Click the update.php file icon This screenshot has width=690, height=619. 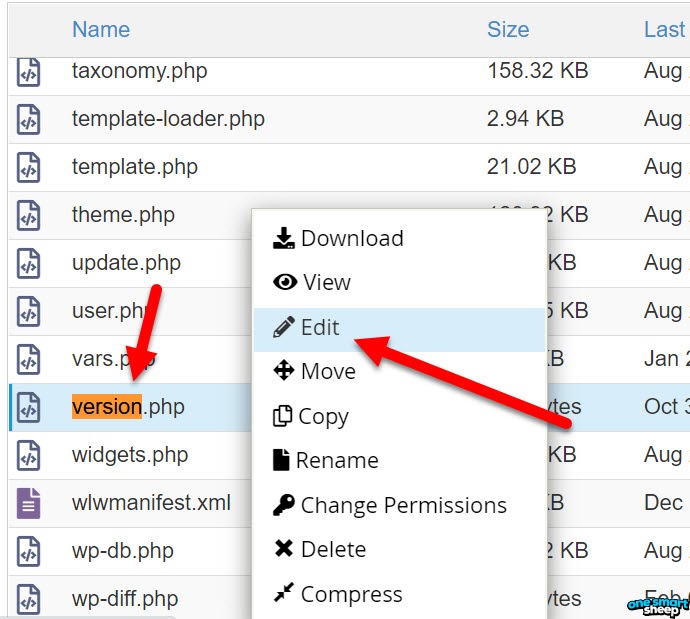pos(29,263)
